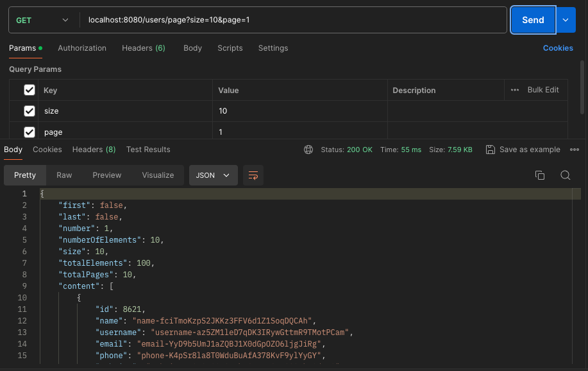Open the GET method dropdown
Screen dimensions: 588x371
point(42,21)
